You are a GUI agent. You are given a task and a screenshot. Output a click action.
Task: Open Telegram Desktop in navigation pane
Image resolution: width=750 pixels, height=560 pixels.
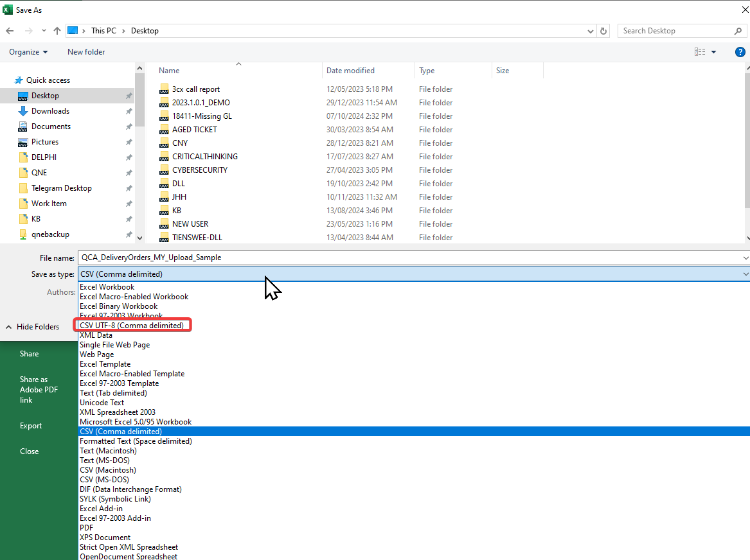coord(61,188)
